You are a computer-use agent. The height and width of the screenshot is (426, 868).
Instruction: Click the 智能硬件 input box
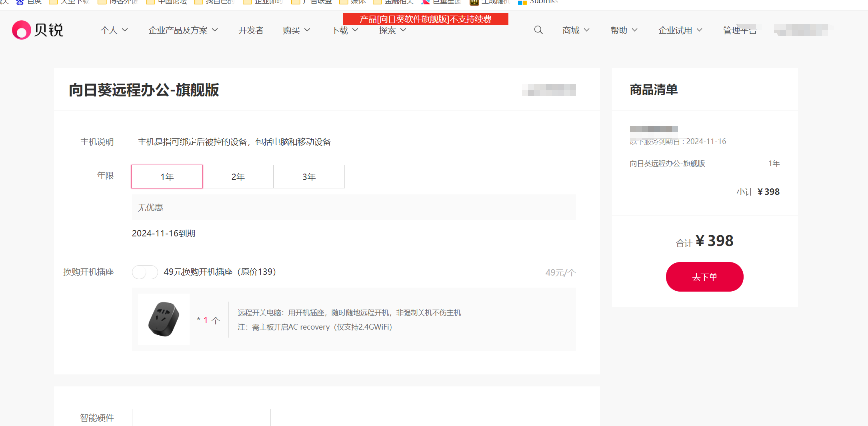[201, 417]
